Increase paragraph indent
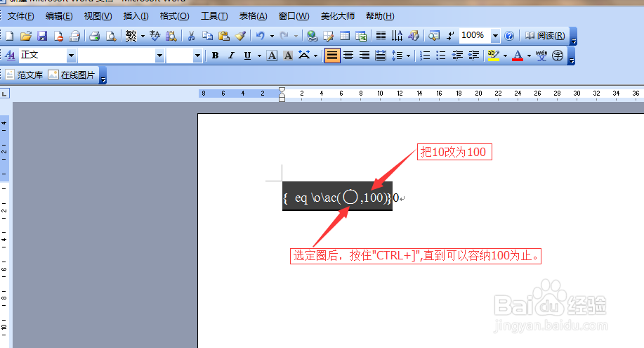Viewport: 644px width, 348px height. [x=473, y=56]
